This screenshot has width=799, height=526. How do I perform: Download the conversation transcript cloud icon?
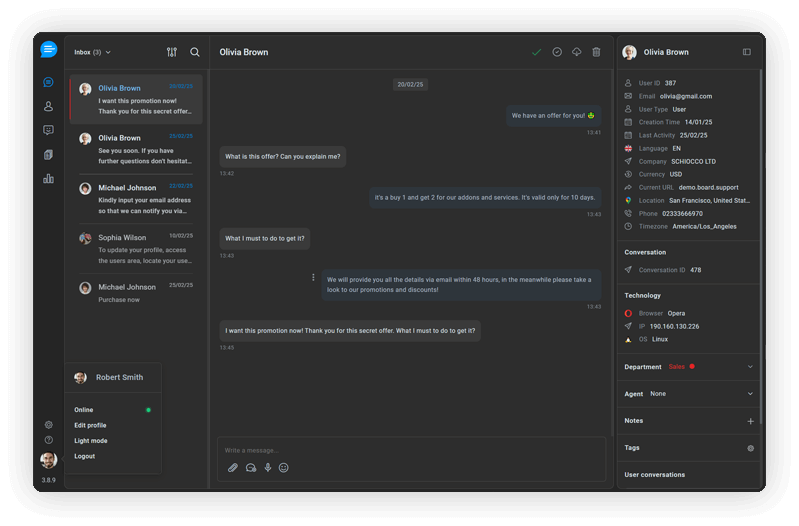(576, 52)
